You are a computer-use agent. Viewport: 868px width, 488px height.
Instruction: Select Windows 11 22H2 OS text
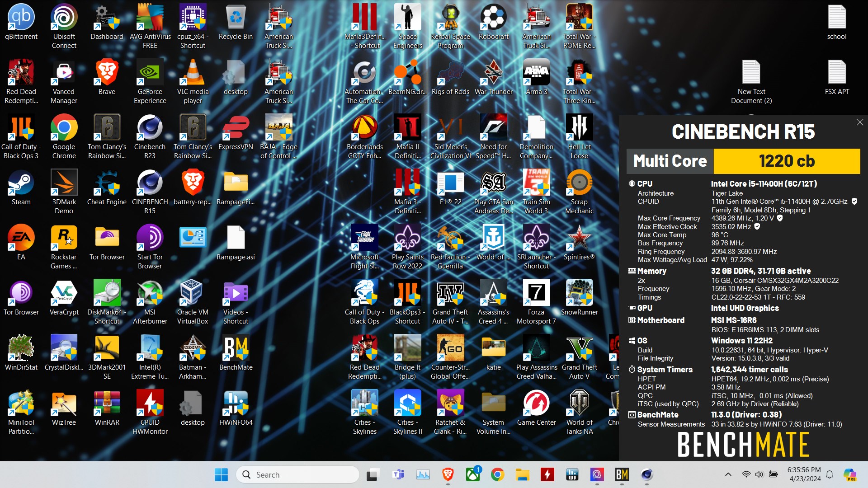tap(741, 341)
